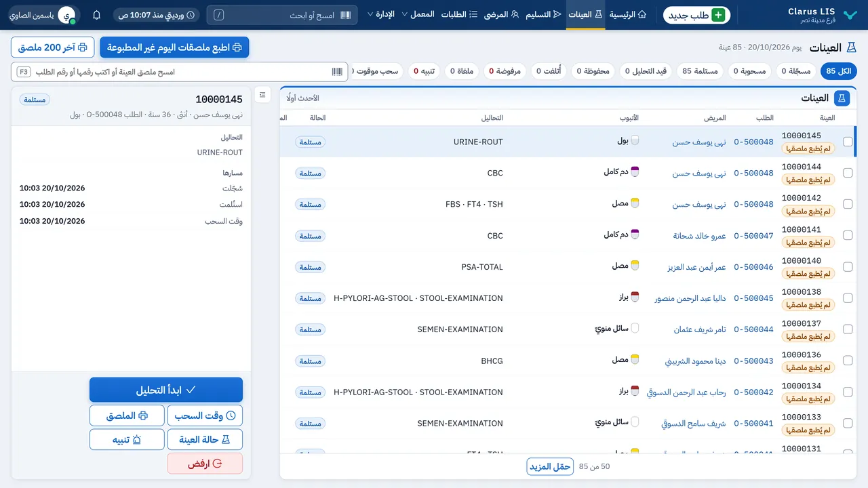Toggle the side panel collapse icon
This screenshot has height=488, width=868.
point(263,95)
